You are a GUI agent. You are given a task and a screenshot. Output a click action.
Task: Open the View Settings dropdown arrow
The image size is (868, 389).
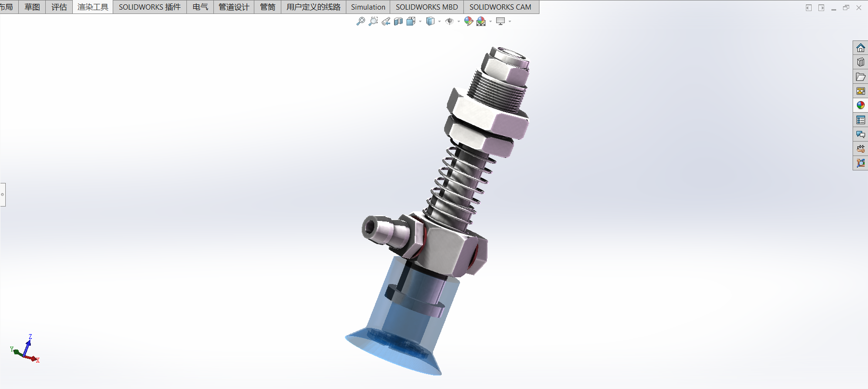tap(510, 21)
